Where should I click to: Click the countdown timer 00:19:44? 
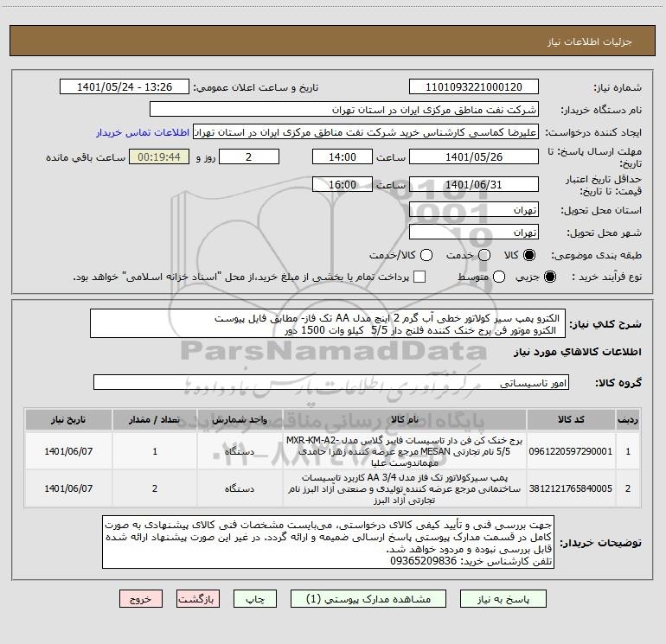tap(159, 156)
